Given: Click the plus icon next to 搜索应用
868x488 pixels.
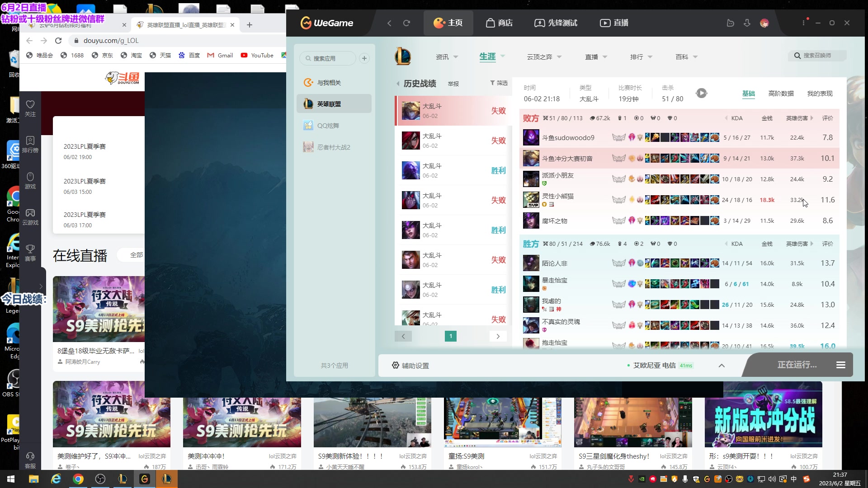Looking at the screenshot, I should pos(364,58).
